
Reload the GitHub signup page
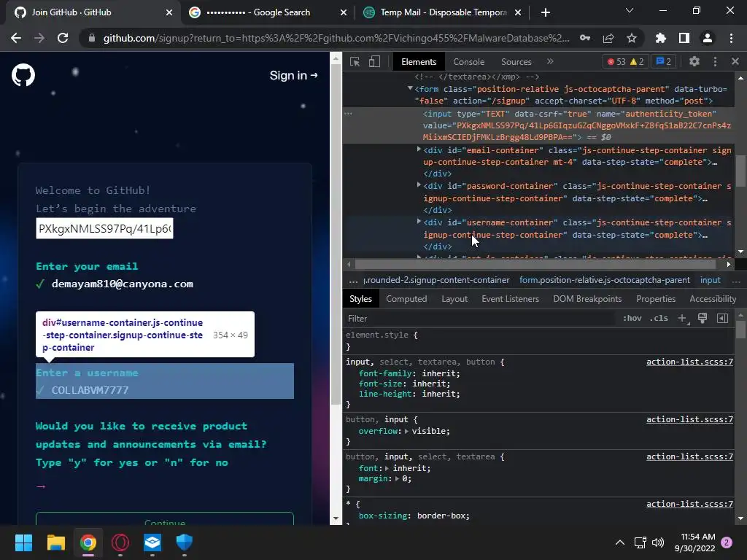(63, 38)
